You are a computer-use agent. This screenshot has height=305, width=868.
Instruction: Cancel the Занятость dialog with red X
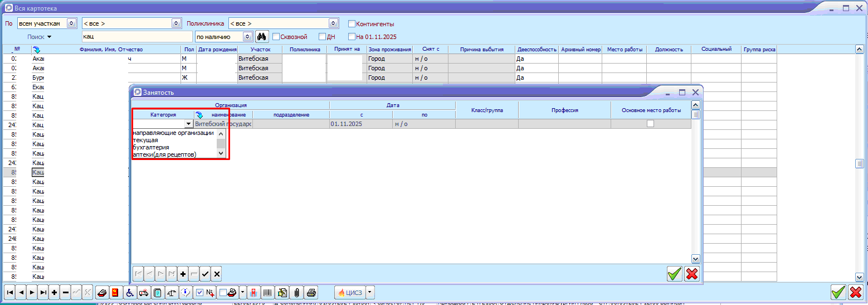pos(692,274)
